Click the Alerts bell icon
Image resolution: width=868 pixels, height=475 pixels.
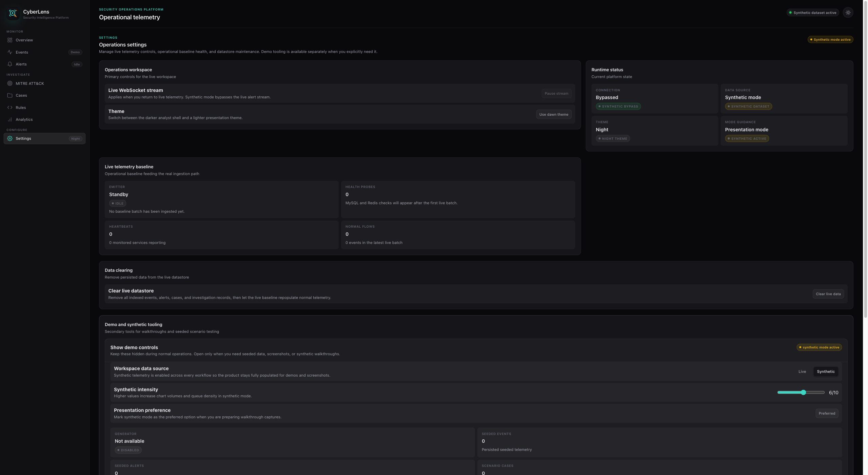[10, 64]
